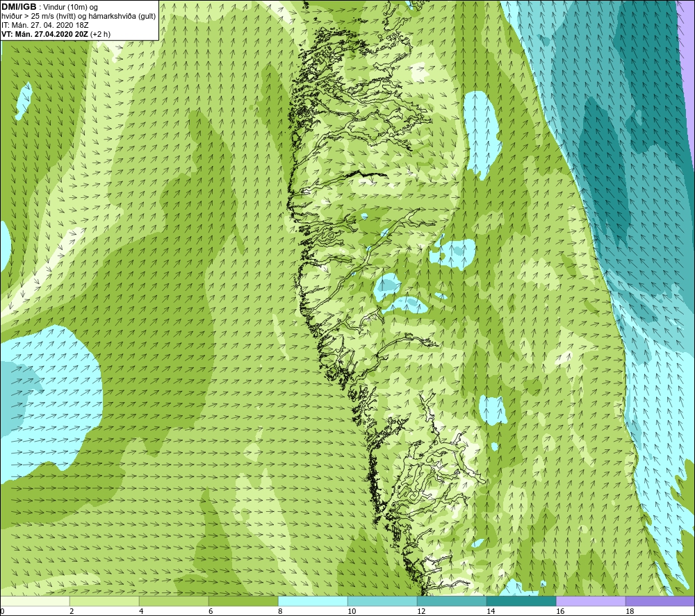Click the legend scale label "2"
Screen dimensions: 695x616
[72, 612]
